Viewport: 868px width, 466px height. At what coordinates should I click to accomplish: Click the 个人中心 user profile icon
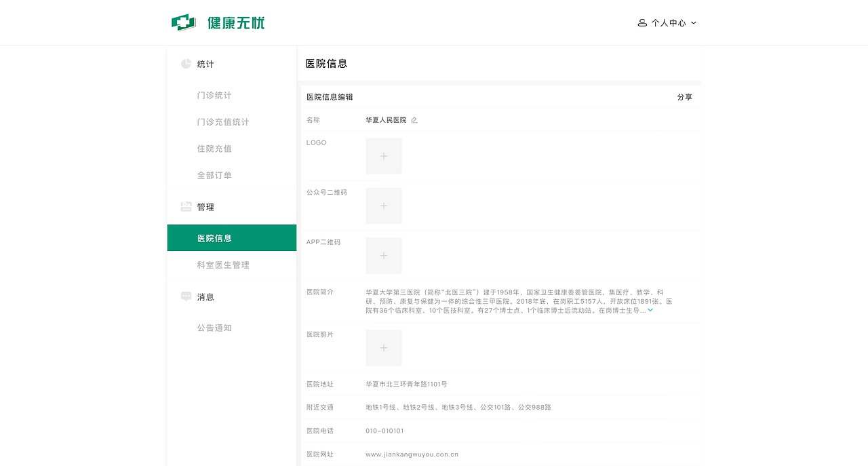coord(642,22)
